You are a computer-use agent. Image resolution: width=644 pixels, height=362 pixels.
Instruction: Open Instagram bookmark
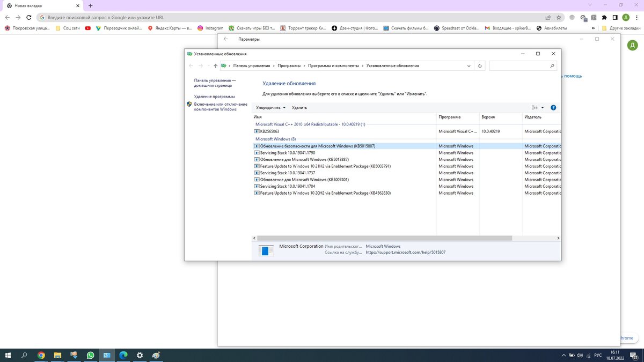(210, 28)
